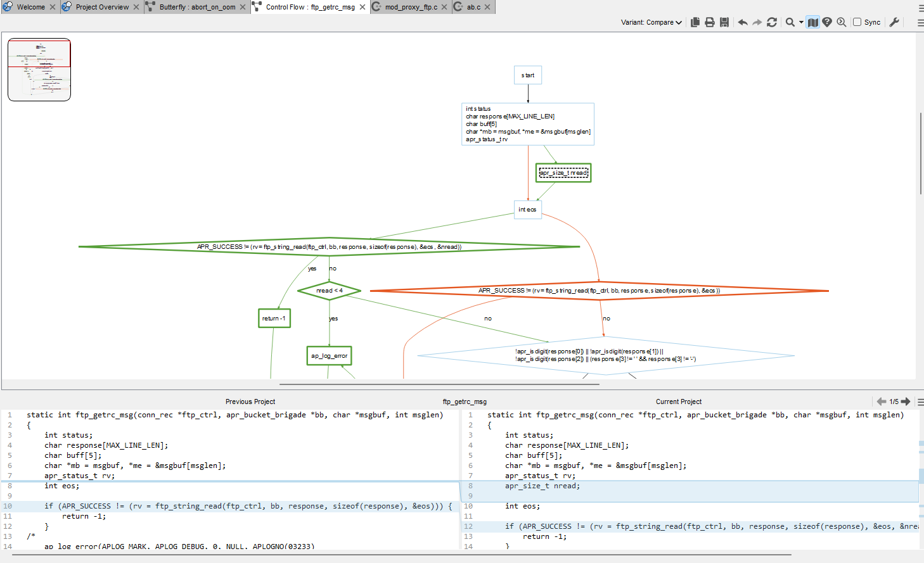Screen dimensions: 924x563
Task: Click the Previous Project header label
Action: point(250,402)
